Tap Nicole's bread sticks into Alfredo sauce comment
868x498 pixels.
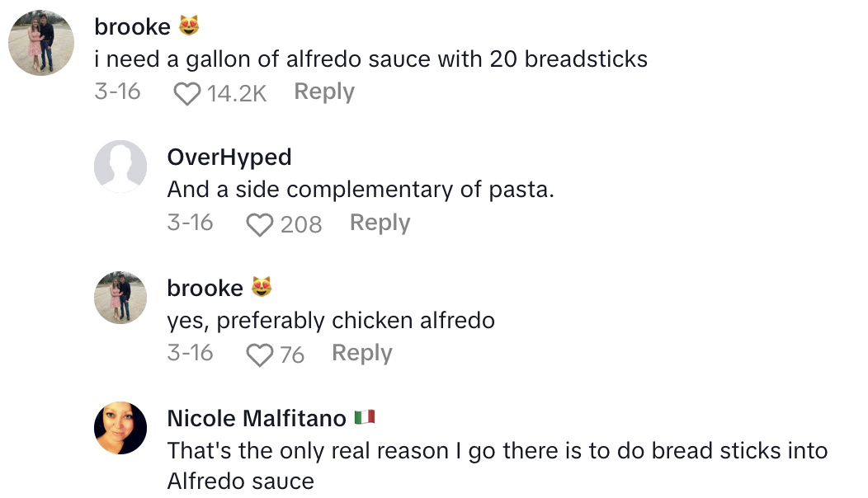click(495, 466)
